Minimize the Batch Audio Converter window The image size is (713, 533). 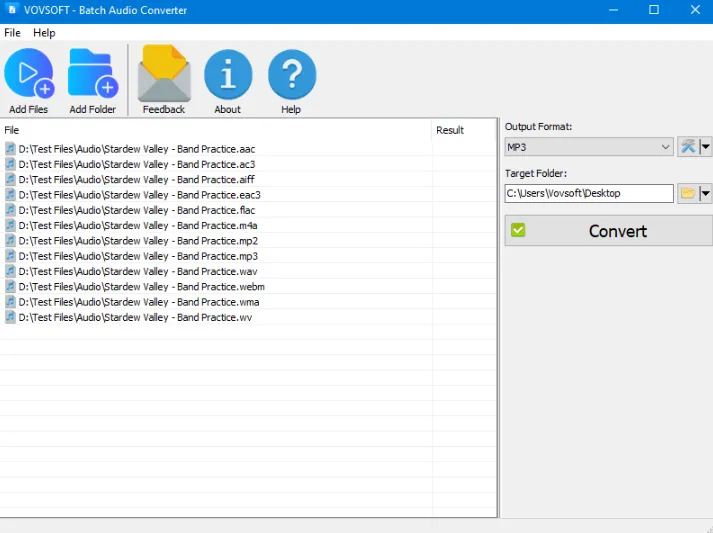[x=613, y=10]
